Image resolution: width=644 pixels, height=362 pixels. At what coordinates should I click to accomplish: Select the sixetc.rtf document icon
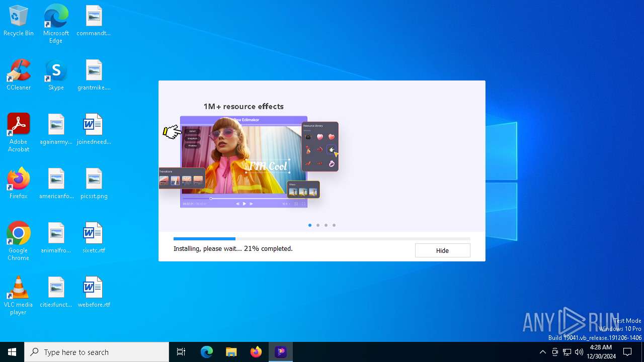(x=94, y=238)
